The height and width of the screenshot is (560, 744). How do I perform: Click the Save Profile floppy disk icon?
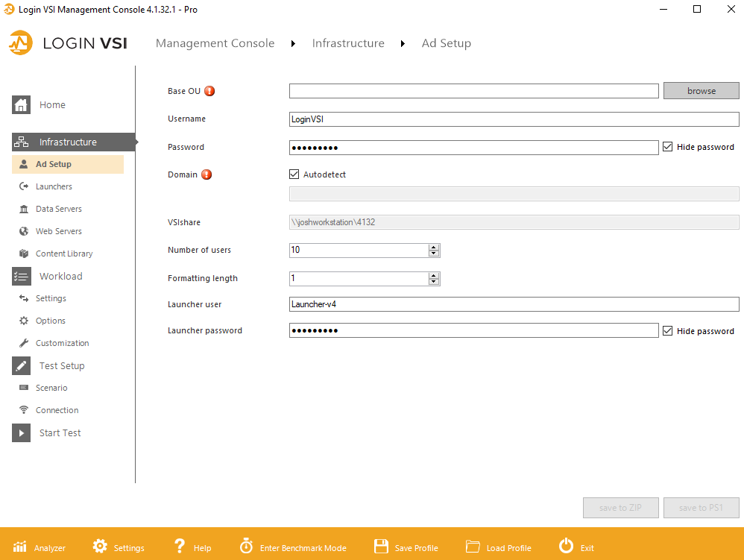click(x=381, y=547)
